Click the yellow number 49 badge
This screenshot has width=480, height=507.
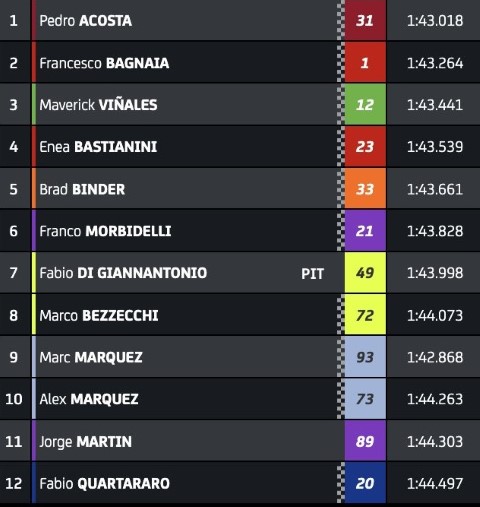[365, 273]
